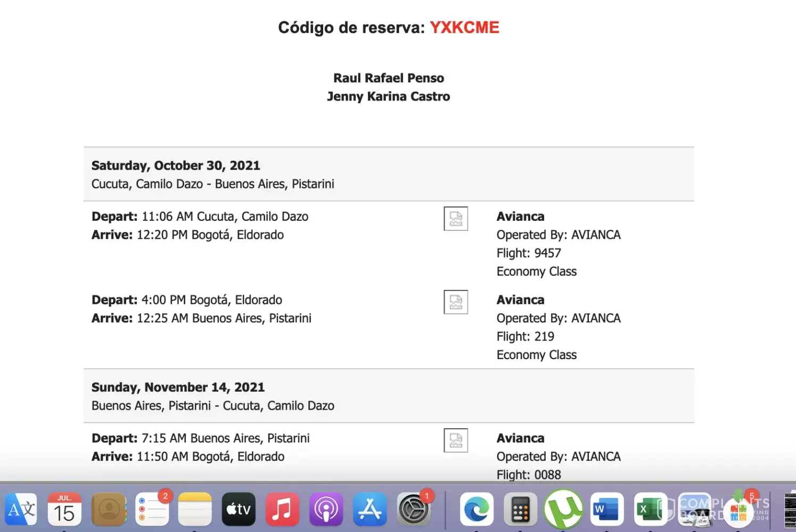Open the Calendar app showing Jul 15
This screenshot has width=796, height=532.
pos(64,510)
